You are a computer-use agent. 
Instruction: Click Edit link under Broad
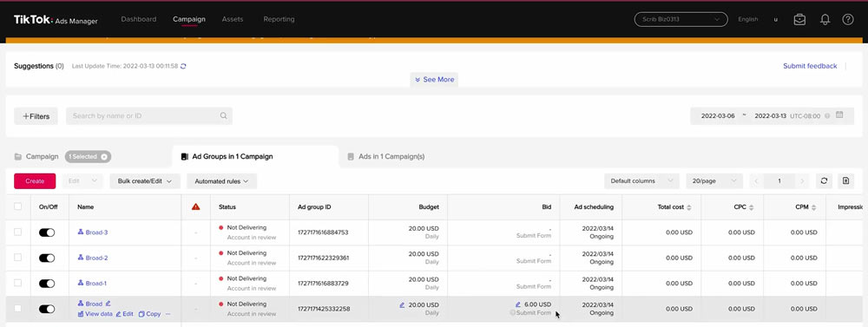pyautogui.click(x=124, y=314)
